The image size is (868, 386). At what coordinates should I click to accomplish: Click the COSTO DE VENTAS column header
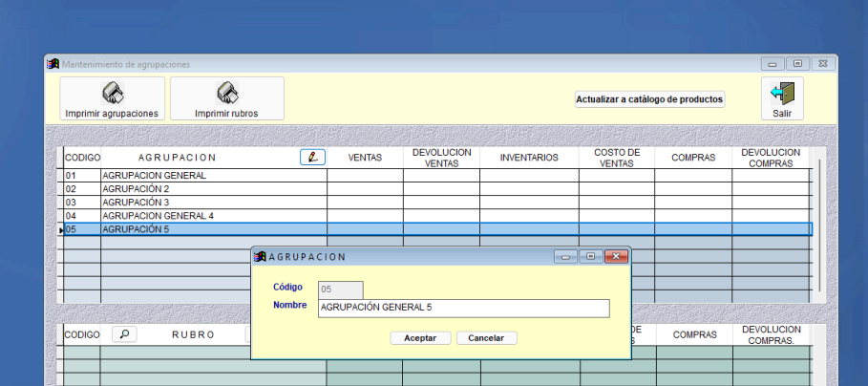(x=617, y=158)
